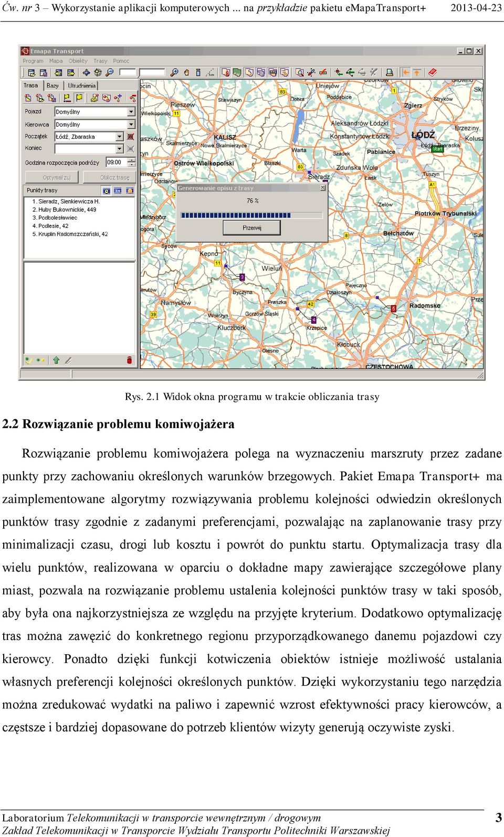Click the zoom-out magnifier icon
The width and height of the screenshot is (504, 837).
109,73
